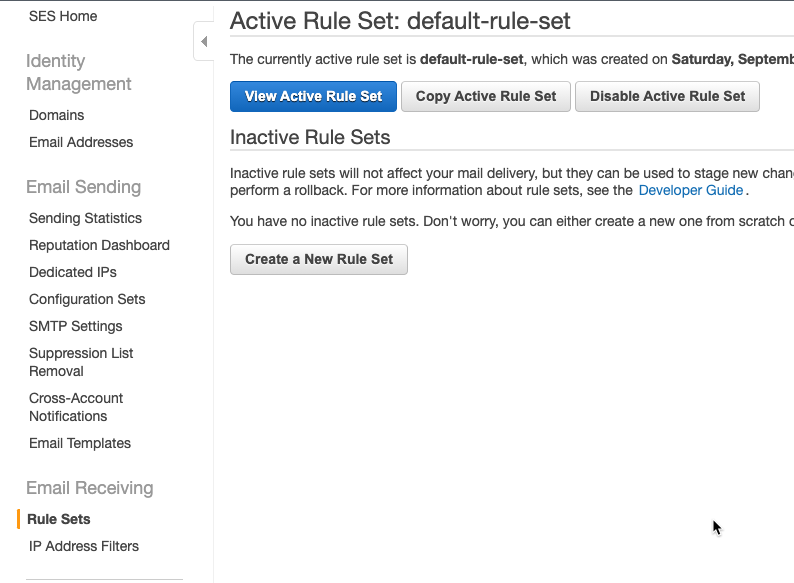Image resolution: width=794 pixels, height=583 pixels.
Task: Open the Reputation Dashboard
Action: (99, 245)
